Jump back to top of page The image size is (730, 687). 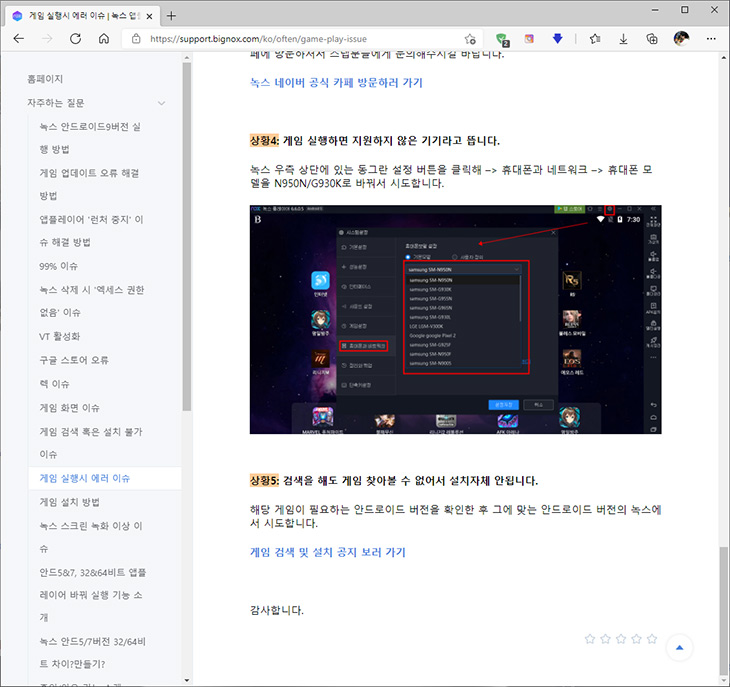click(679, 647)
